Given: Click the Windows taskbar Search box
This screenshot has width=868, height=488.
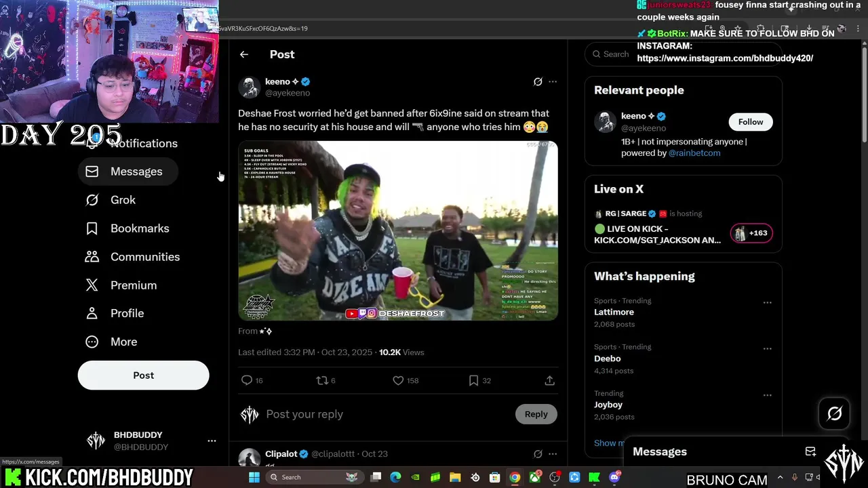Looking at the screenshot, I should [x=315, y=477].
